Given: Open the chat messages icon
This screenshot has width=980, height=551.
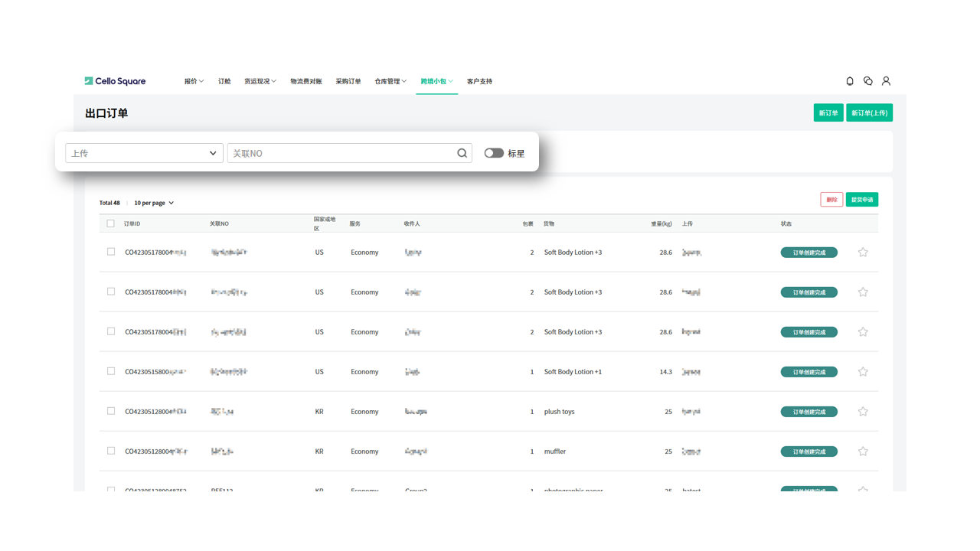Looking at the screenshot, I should tap(868, 81).
